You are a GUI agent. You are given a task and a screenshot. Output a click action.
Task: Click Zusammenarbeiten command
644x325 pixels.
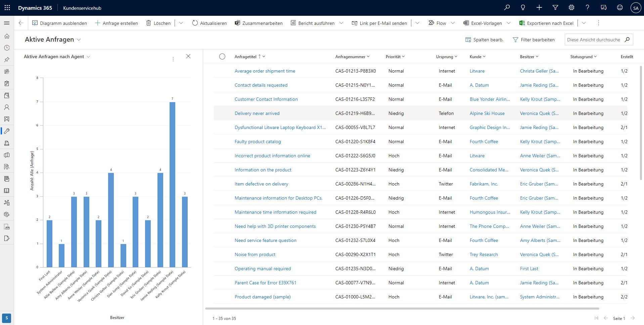pos(259,23)
